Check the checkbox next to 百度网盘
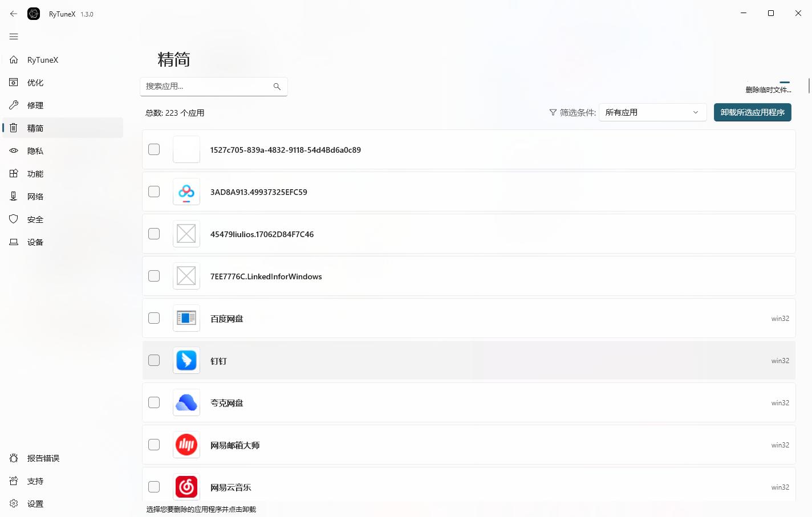 click(153, 318)
